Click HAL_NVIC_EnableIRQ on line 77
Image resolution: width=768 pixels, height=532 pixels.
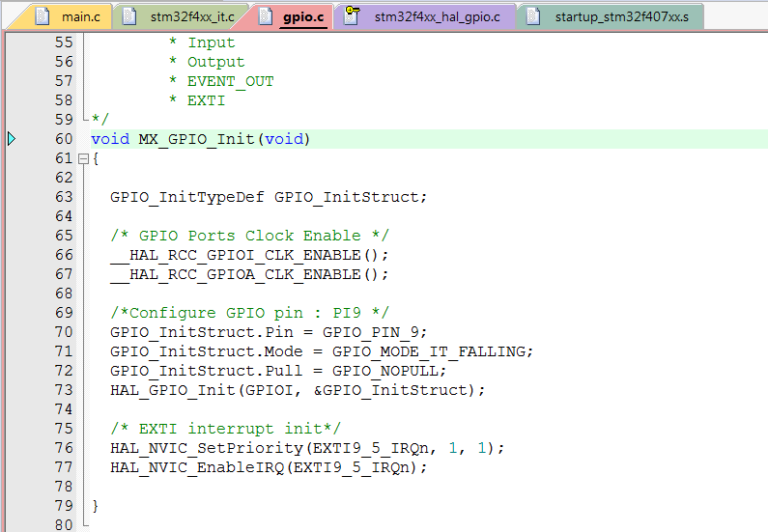(197, 468)
